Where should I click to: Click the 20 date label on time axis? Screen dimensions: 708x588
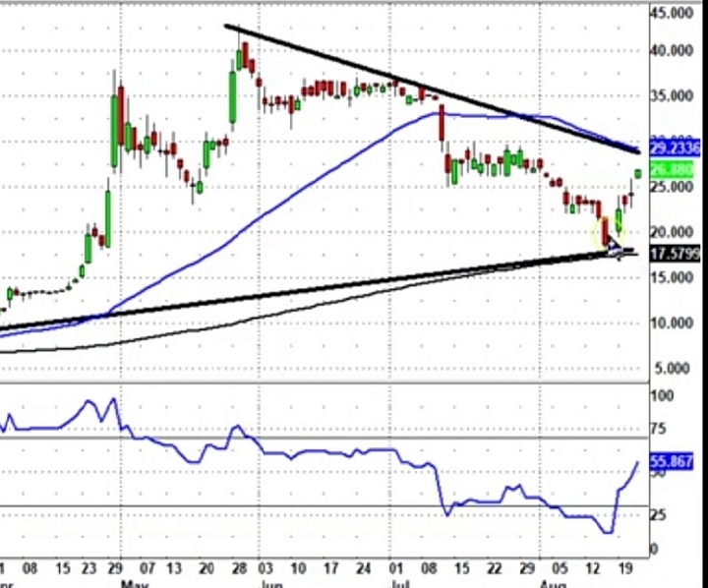click(x=206, y=568)
